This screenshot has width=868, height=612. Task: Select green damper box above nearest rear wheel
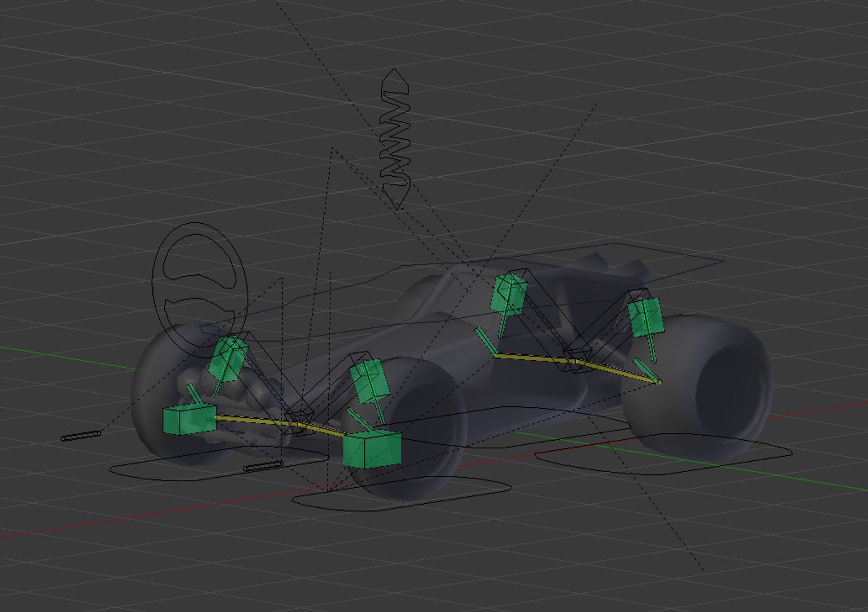[645, 318]
